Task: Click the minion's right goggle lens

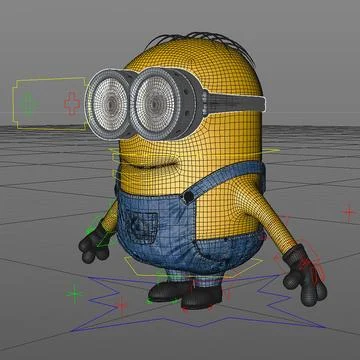Action: (155, 102)
